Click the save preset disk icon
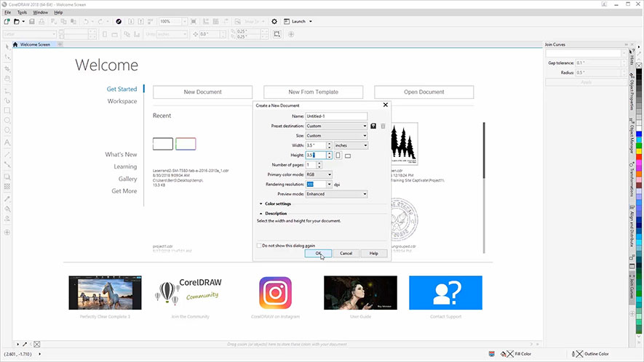 [x=373, y=126]
